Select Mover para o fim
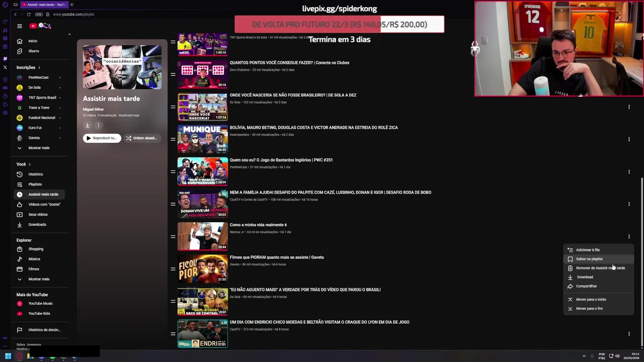Screen dimensions: 644x362 tap(598, 308)
